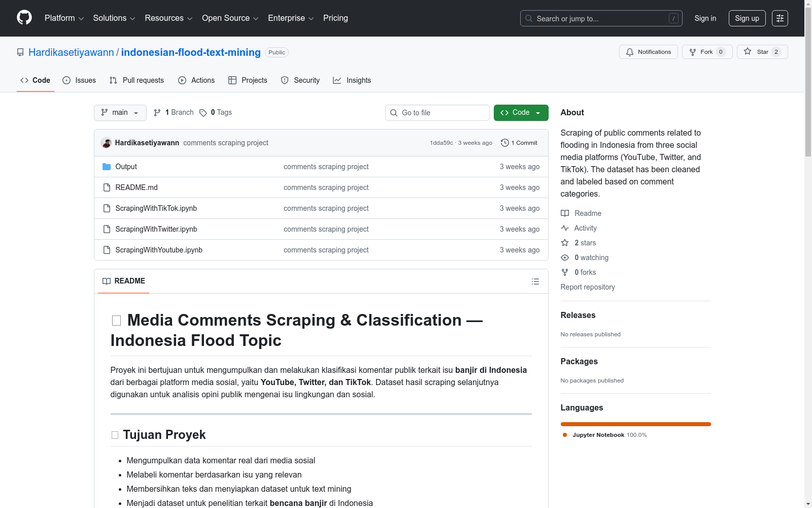Select the README tab header
The image size is (812, 508).
tap(124, 281)
